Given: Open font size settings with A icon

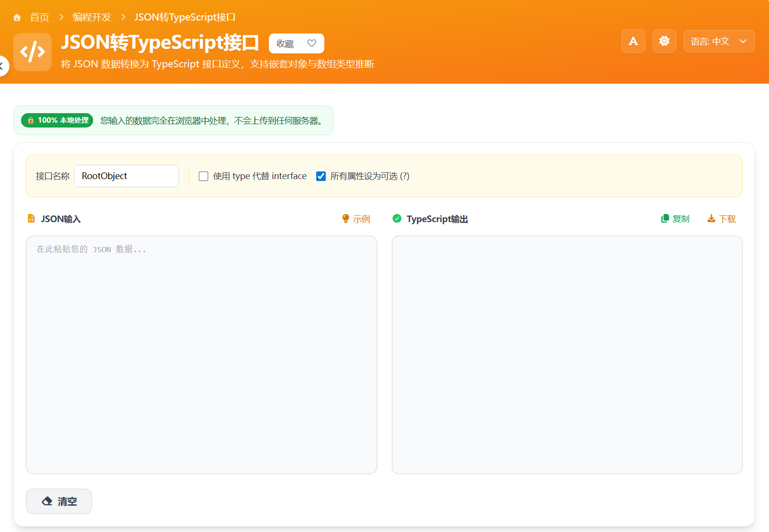Looking at the screenshot, I should [633, 42].
